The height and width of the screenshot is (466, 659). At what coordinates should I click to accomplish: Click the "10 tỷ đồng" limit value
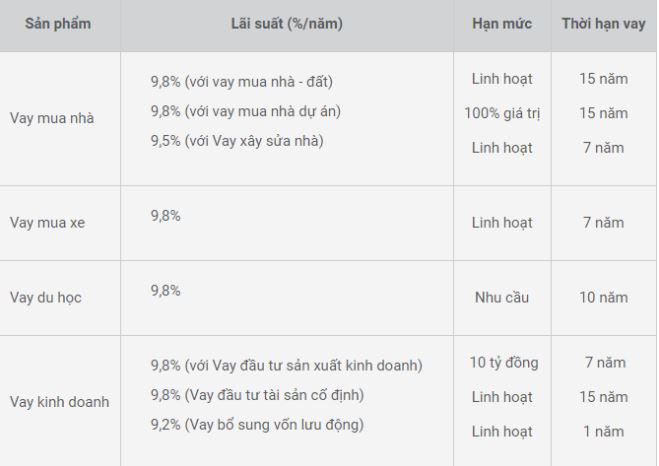click(x=503, y=362)
